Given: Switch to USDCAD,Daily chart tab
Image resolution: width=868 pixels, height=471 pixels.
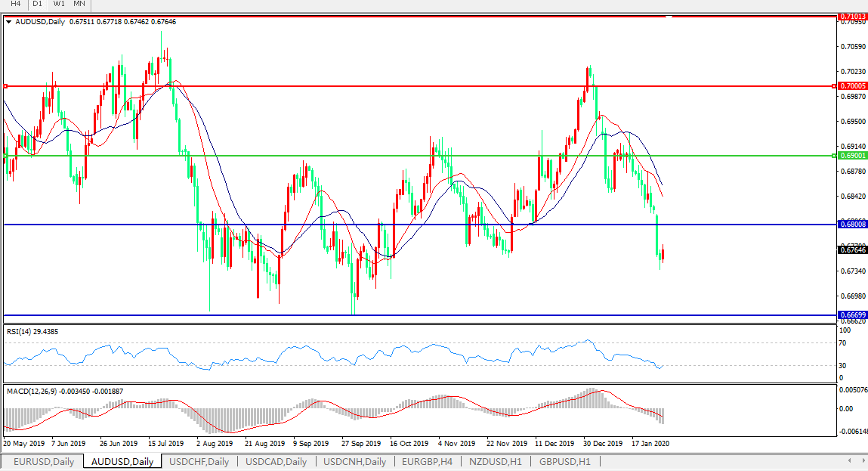Looking at the screenshot, I should click(276, 461).
